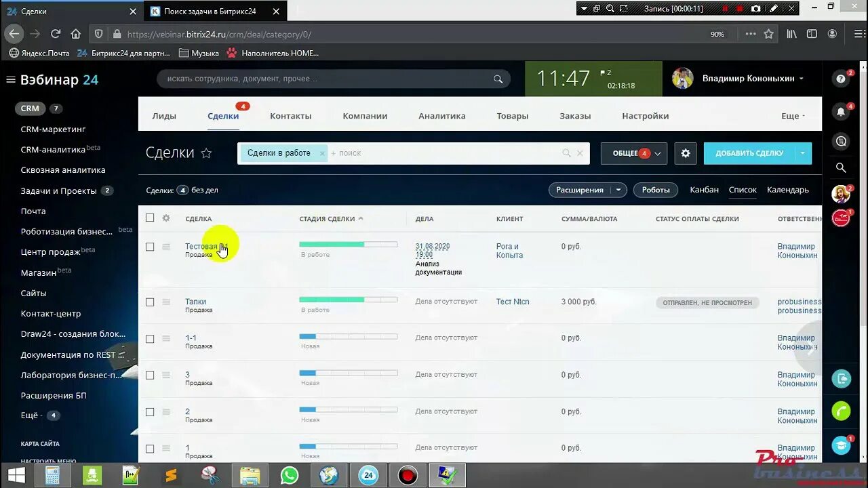Switch to the Аналитика tab
Viewport: 868px width, 488px height.
point(442,116)
